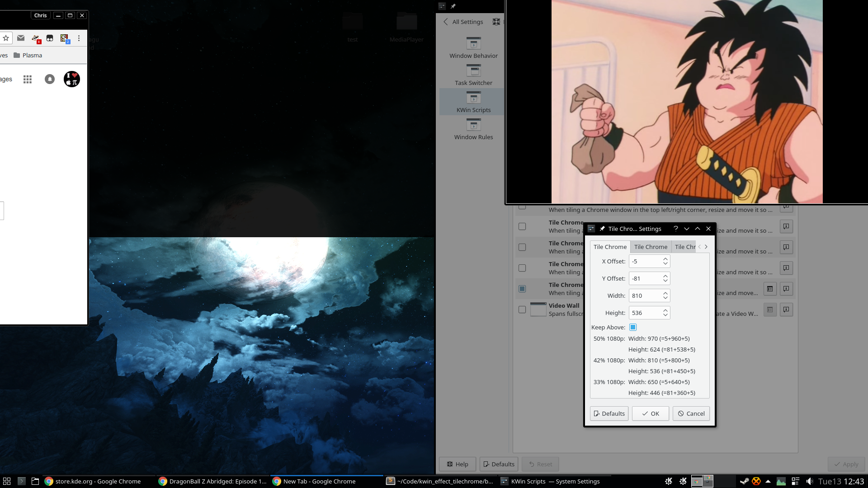Increase the Height value with up arrow

click(x=665, y=310)
